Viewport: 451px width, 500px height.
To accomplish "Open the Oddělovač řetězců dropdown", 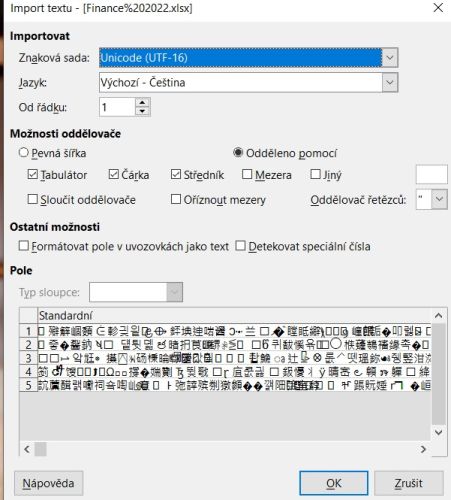I will pyautogui.click(x=439, y=199).
